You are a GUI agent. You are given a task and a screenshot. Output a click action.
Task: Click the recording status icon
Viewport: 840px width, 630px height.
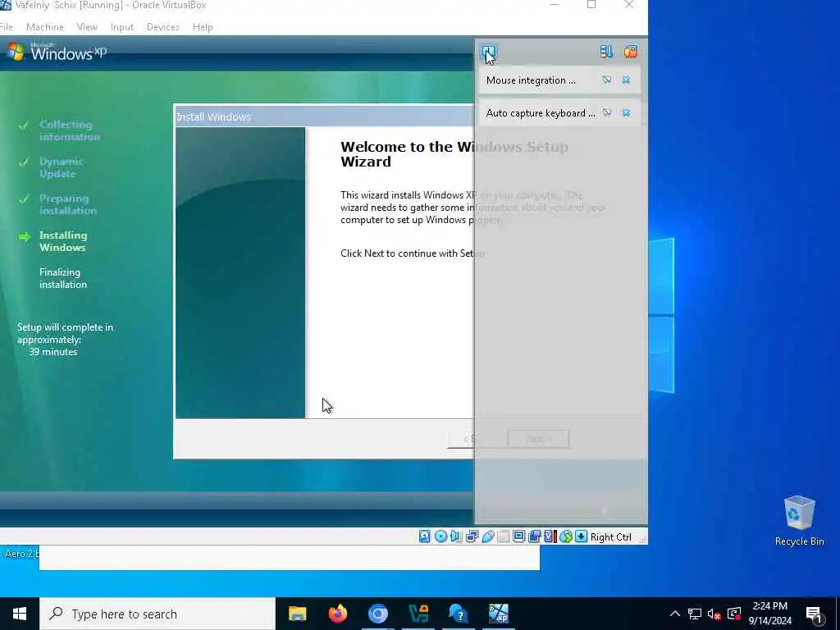[x=534, y=536]
